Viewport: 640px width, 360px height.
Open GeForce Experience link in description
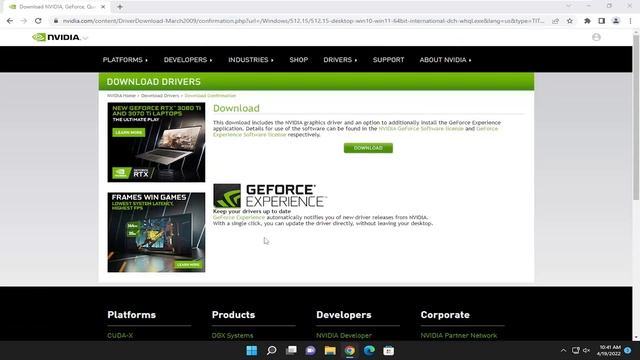tap(239, 218)
